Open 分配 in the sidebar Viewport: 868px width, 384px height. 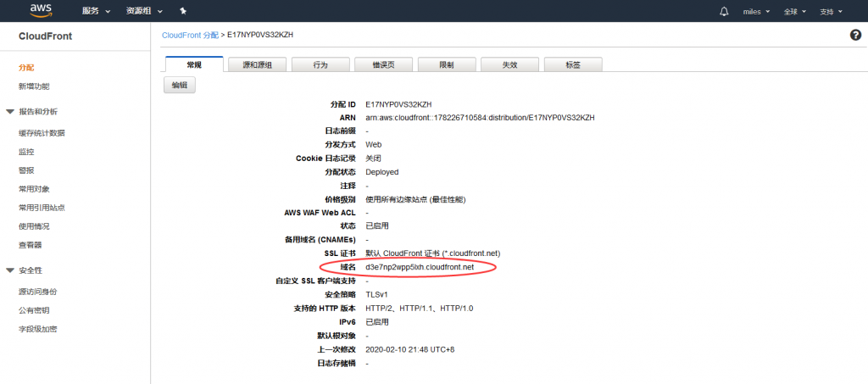(x=26, y=68)
